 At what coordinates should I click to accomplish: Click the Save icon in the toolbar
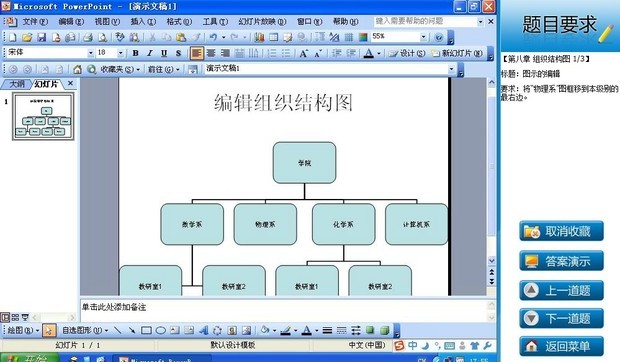[x=42, y=37]
